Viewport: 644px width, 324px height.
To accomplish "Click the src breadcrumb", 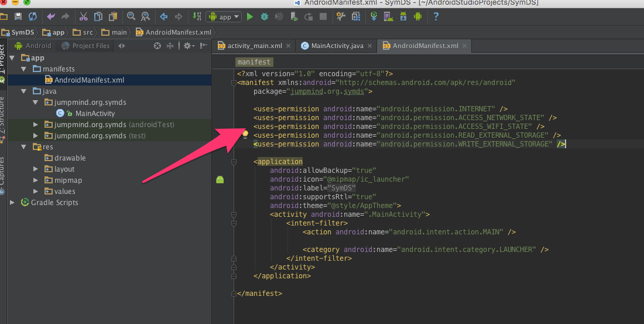I will 83,32.
